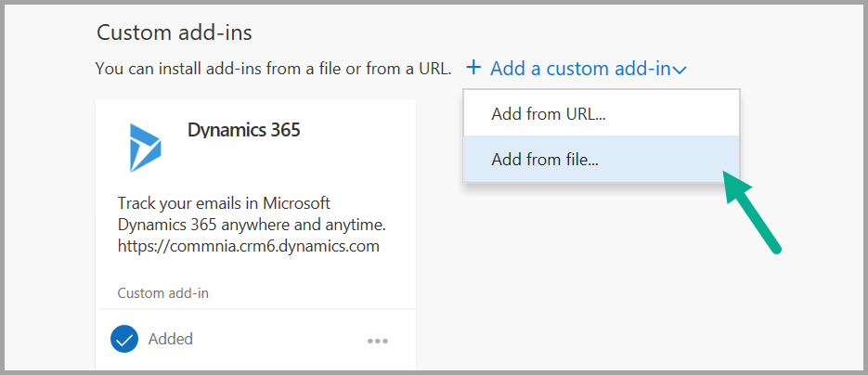Choose Add from URL... in the menu
Image resolution: width=868 pixels, height=375 pixels.
(x=548, y=114)
